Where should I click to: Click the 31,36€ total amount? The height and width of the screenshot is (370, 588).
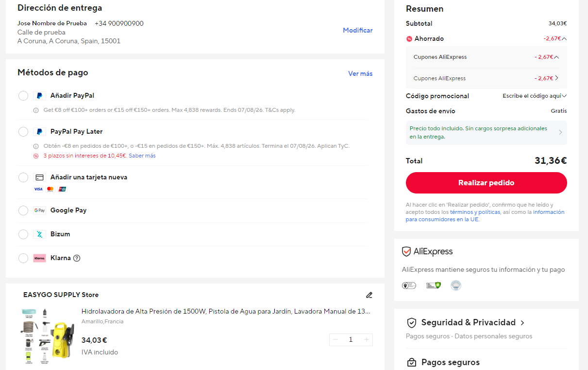pyautogui.click(x=551, y=161)
